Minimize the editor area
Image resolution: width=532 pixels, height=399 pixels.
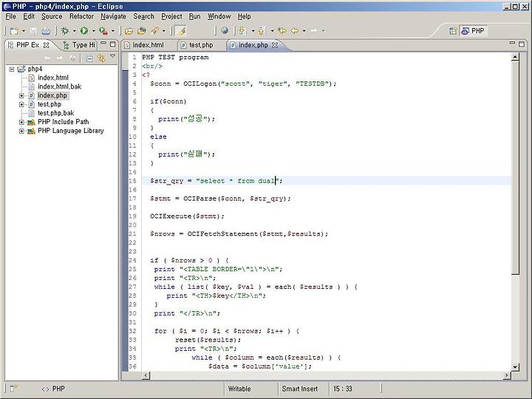point(512,43)
